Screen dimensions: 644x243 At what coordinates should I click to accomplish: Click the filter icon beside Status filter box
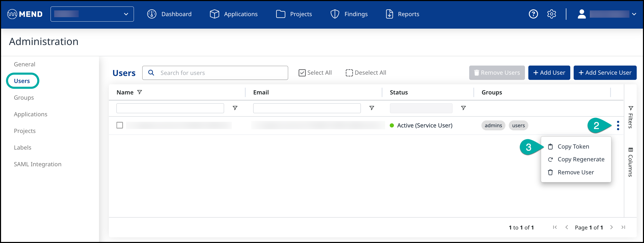coord(463,108)
